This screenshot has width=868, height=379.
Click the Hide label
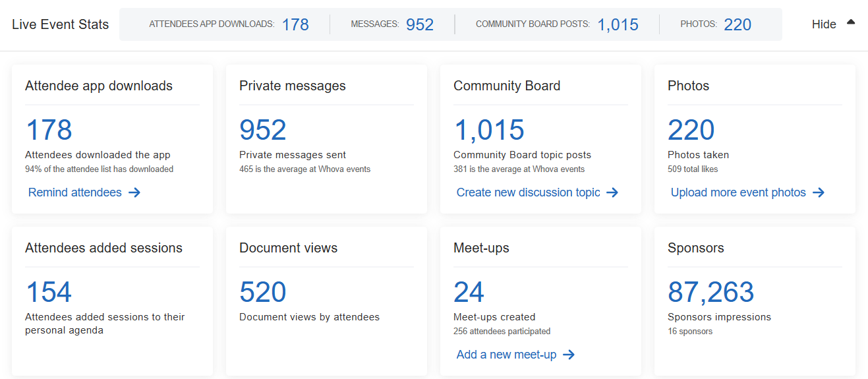point(824,24)
